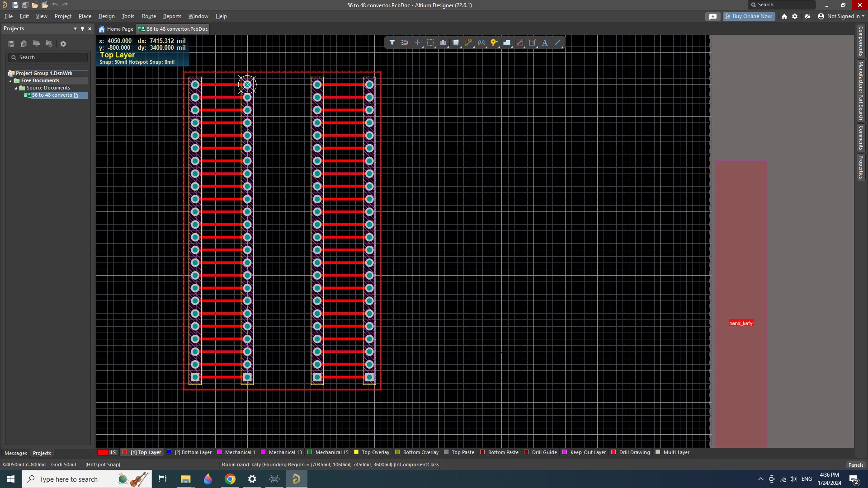The width and height of the screenshot is (868, 488).
Task: Toggle the Keep-Out Layer checkbox
Action: pyautogui.click(x=565, y=452)
